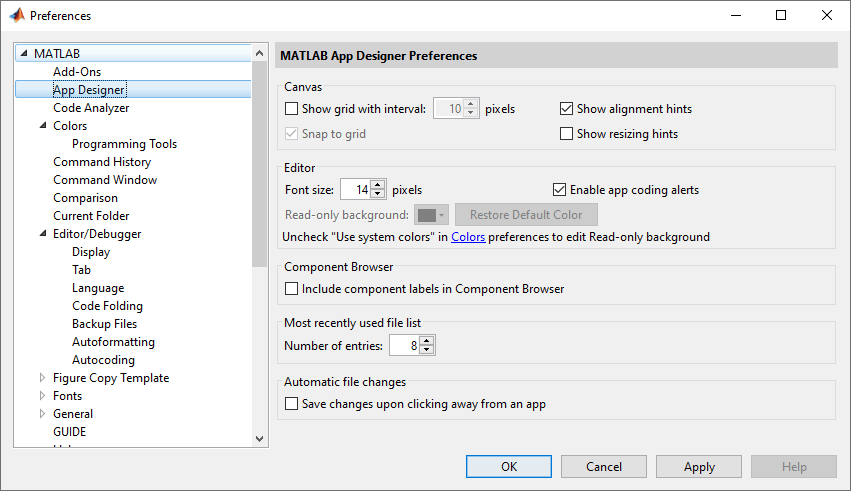Viewport: 851px width, 491px height.
Task: Increase the Font size spinner value
Action: [x=378, y=184]
